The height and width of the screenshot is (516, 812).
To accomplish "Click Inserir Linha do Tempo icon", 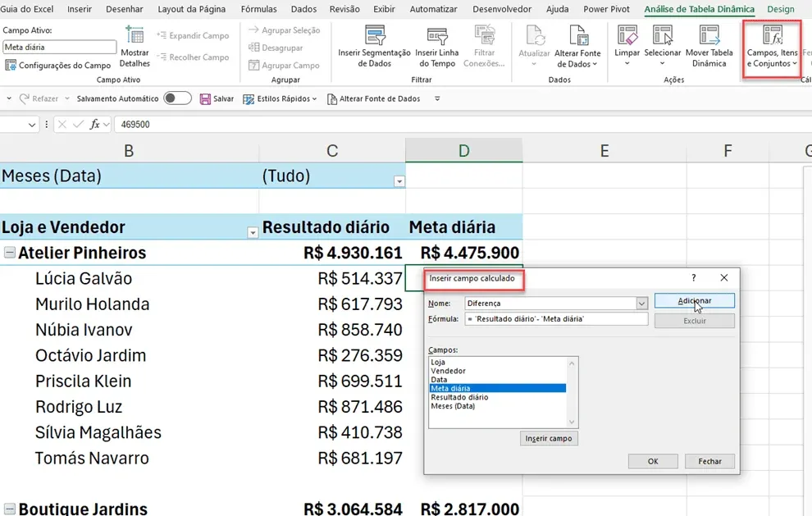I will pos(437,36).
